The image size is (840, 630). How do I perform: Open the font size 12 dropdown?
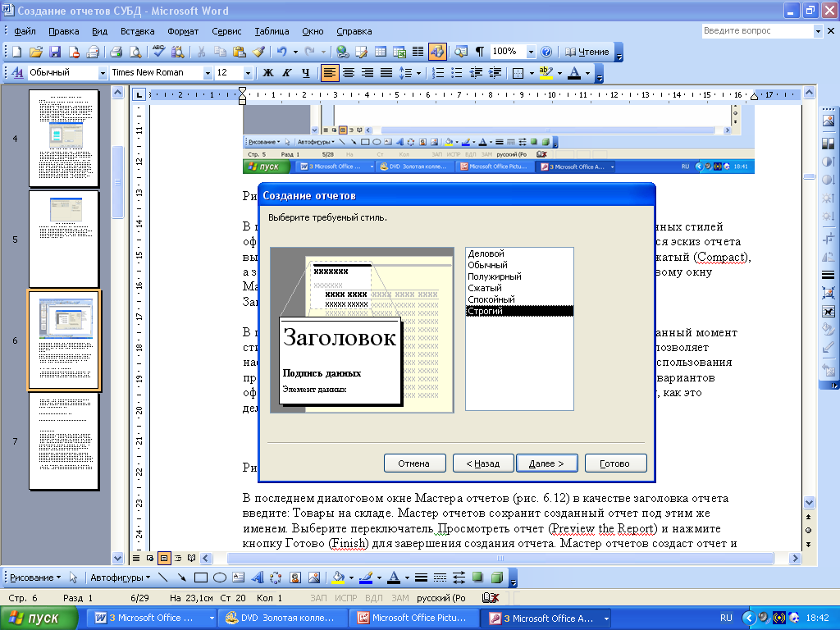248,73
